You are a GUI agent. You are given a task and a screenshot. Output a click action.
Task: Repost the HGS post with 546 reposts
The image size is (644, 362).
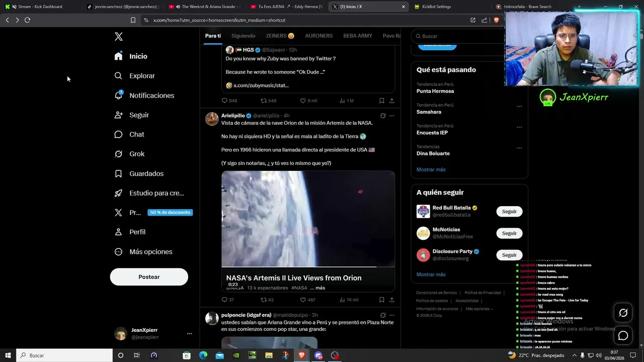click(268, 101)
